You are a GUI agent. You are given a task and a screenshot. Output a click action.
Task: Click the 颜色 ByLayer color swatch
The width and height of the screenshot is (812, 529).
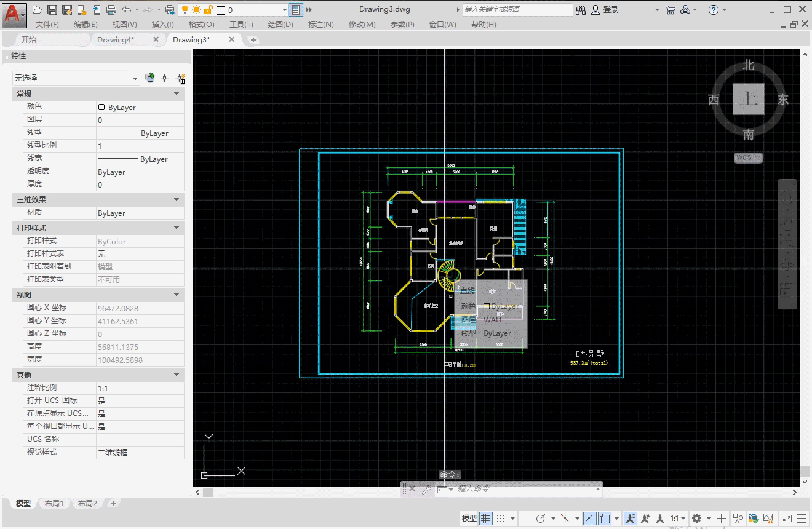click(x=101, y=107)
